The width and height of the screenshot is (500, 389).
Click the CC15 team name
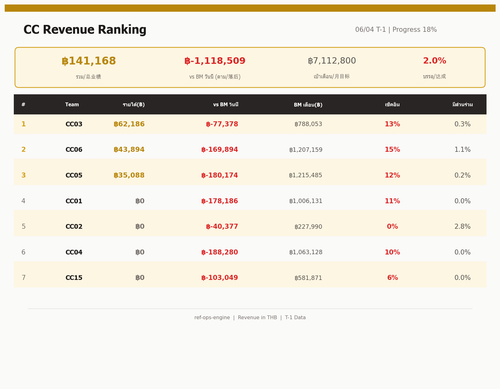74,277
